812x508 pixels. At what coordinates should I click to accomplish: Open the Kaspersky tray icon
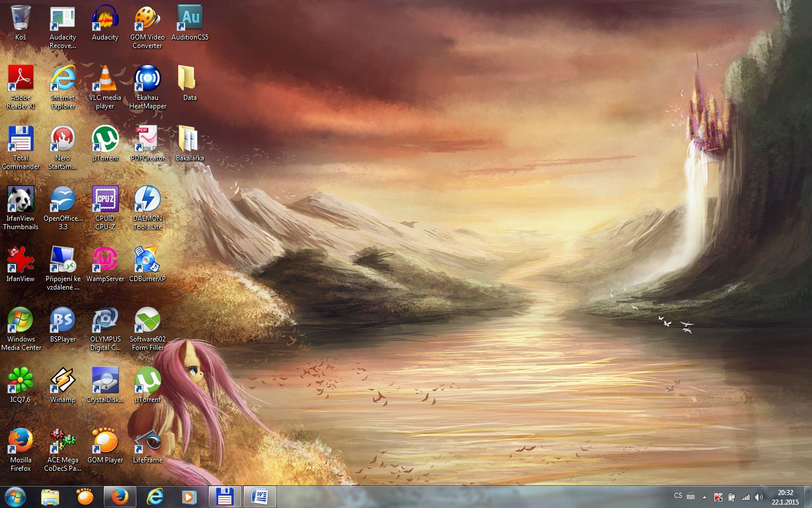[718, 497]
